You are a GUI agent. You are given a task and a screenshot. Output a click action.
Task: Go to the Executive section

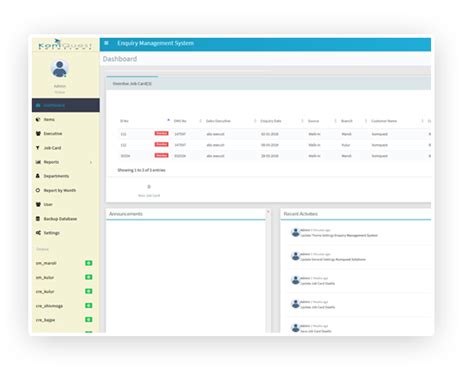point(66,133)
